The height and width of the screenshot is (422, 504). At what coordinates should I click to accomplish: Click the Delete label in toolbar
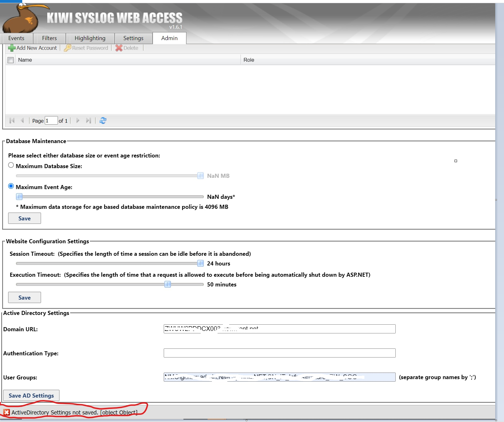coord(131,48)
